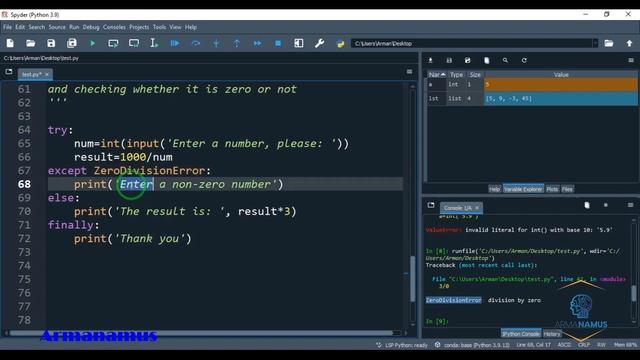Browse console tabs with the tab list button
This screenshot has height=360, width=640.
point(431,205)
